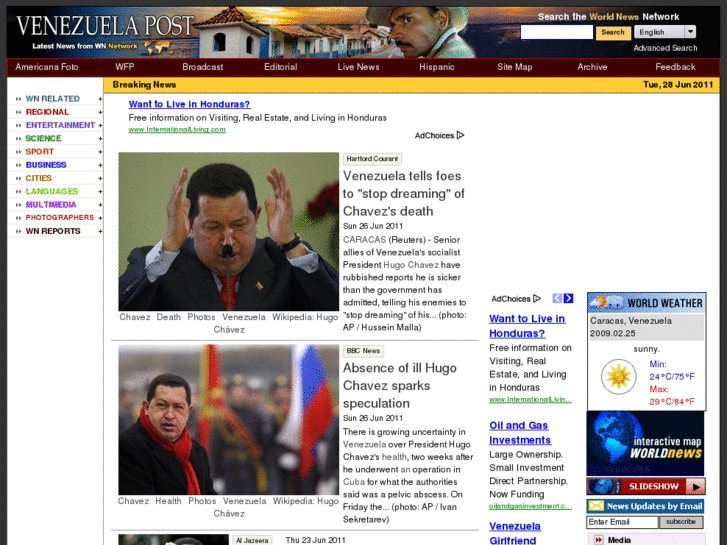Image resolution: width=727 pixels, height=545 pixels.
Task: Open the oilandgasinvestment ad URL
Action: [530, 506]
